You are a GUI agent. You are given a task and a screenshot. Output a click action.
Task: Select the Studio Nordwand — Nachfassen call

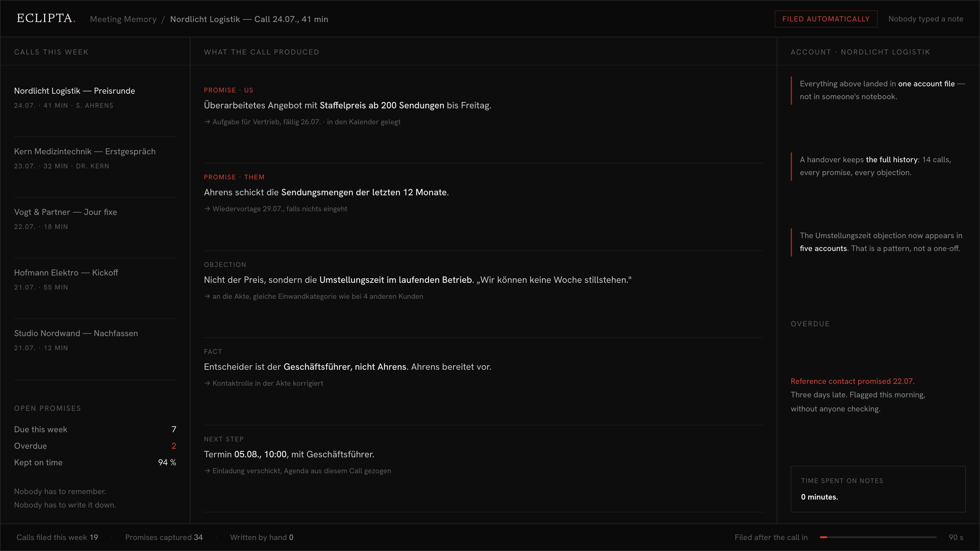(x=95, y=340)
